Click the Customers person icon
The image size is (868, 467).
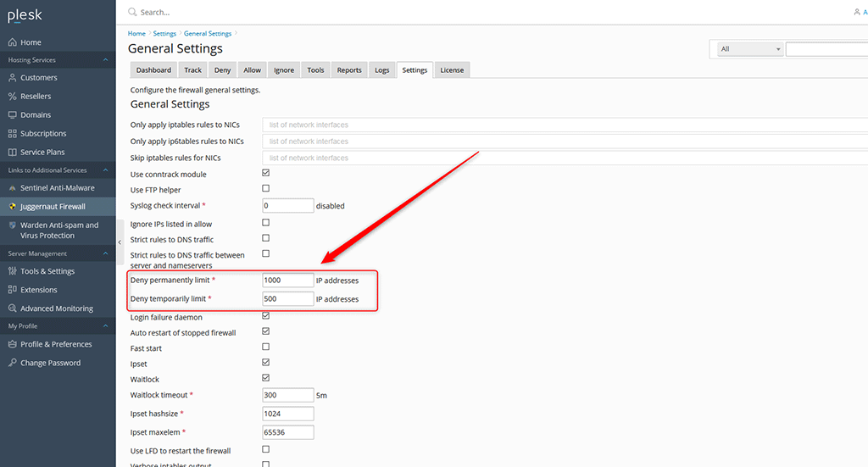(12, 77)
